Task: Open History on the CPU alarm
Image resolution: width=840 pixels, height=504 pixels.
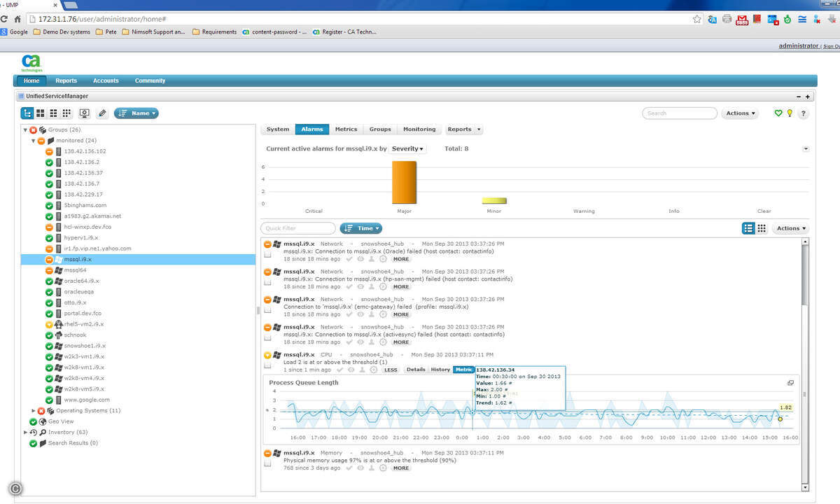Action: tap(440, 370)
